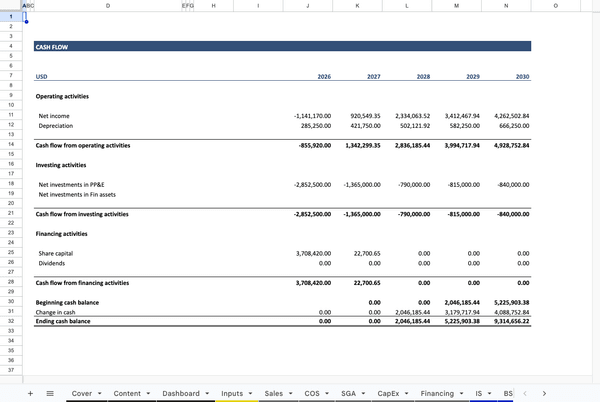Go to the SGA sheet tab
The width and height of the screenshot is (600, 402).
347,394
